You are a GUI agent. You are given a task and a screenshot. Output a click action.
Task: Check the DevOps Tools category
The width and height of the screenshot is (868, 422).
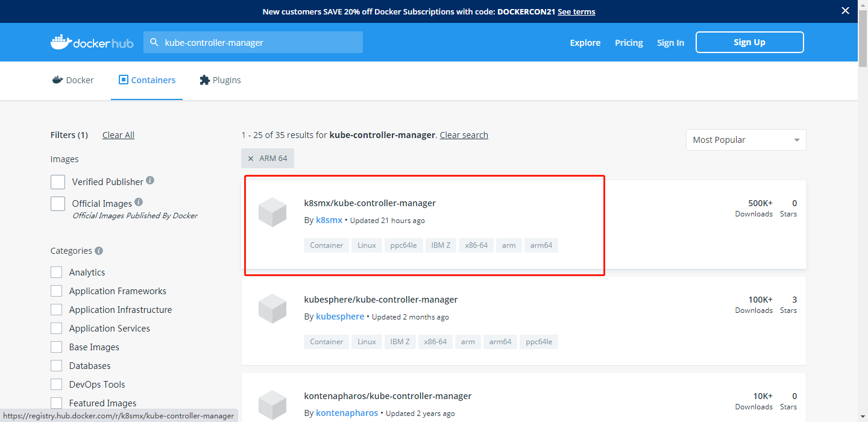coord(57,384)
